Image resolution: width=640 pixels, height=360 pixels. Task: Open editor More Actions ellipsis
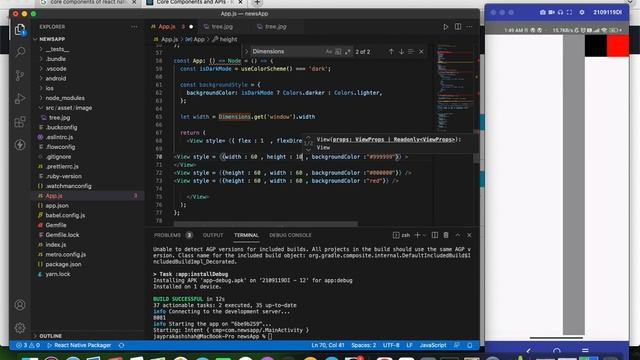coord(469,27)
